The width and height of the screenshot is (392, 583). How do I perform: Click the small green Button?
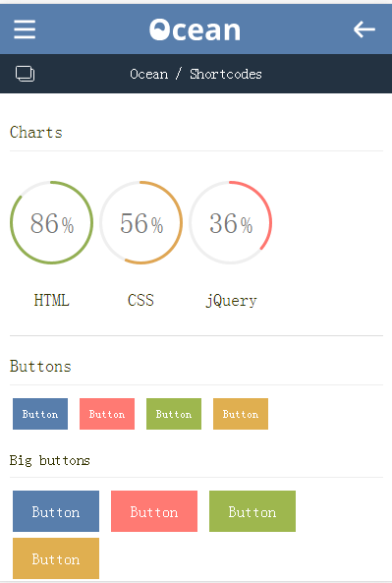[174, 414]
